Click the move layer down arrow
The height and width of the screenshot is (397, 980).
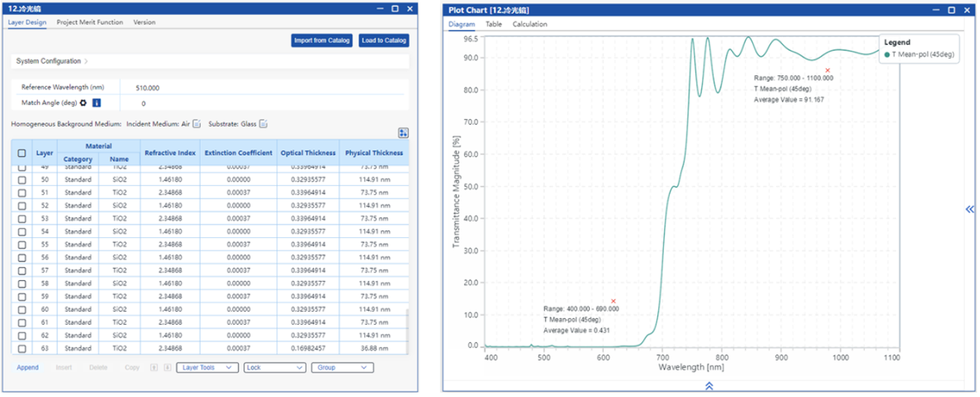click(167, 367)
